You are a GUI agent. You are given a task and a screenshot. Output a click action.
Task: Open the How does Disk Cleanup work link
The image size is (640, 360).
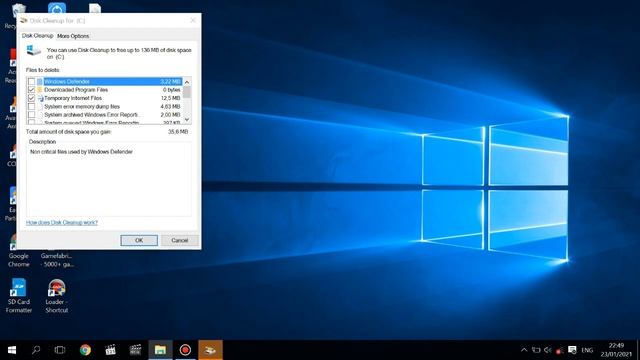coord(62,222)
